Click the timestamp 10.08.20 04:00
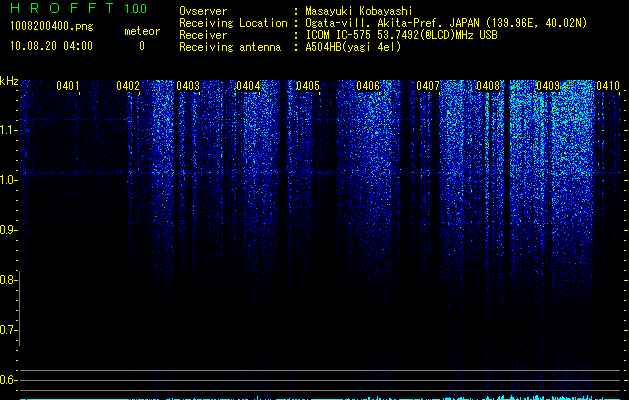 tap(51, 46)
